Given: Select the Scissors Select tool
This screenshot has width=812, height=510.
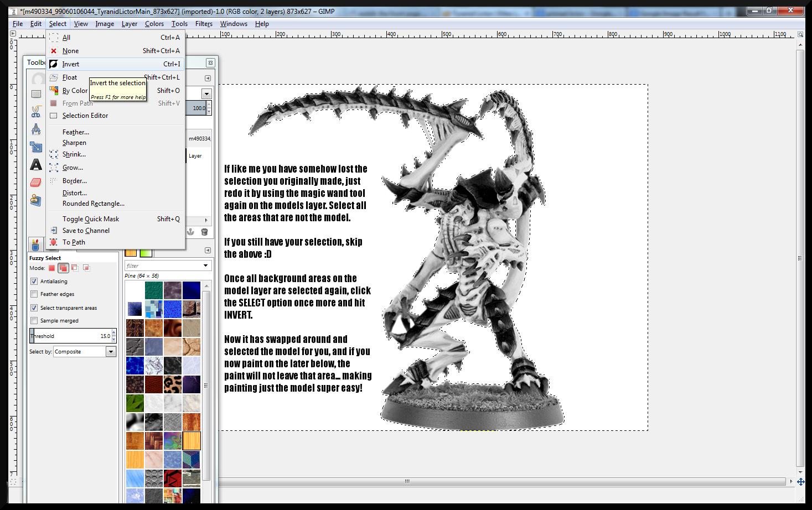Looking at the screenshot, I should tap(36, 112).
